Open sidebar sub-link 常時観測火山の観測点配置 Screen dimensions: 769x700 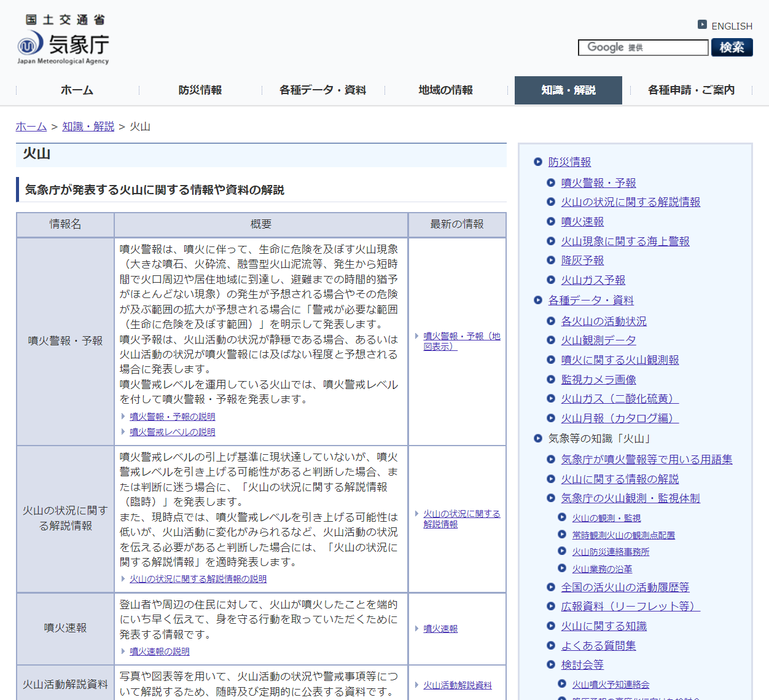[623, 536]
